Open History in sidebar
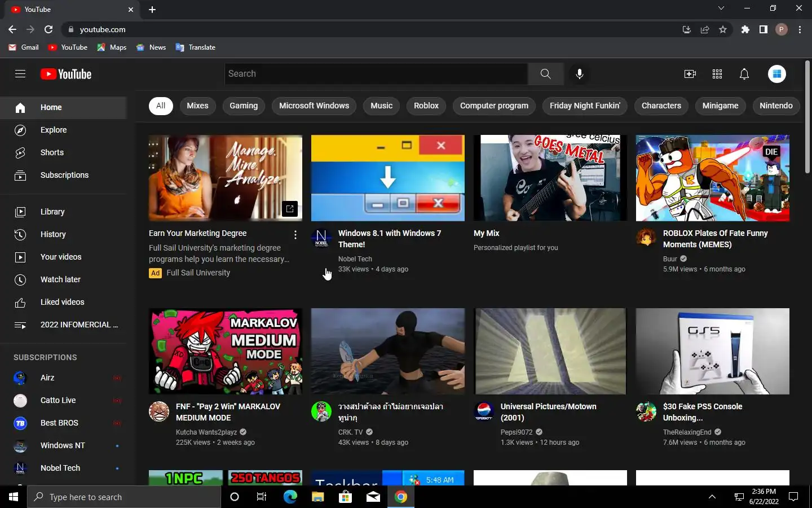Viewport: 812px width, 508px height. point(63,234)
